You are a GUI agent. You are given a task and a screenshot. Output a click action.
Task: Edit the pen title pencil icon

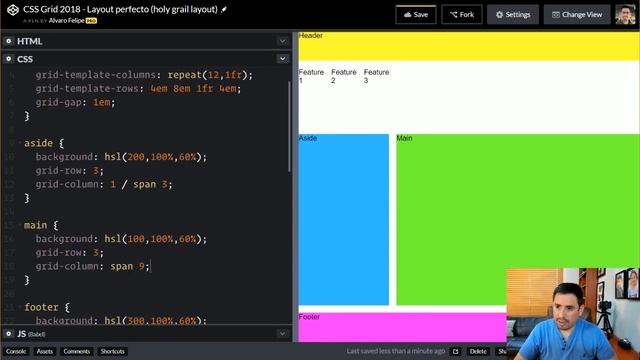(x=224, y=9)
